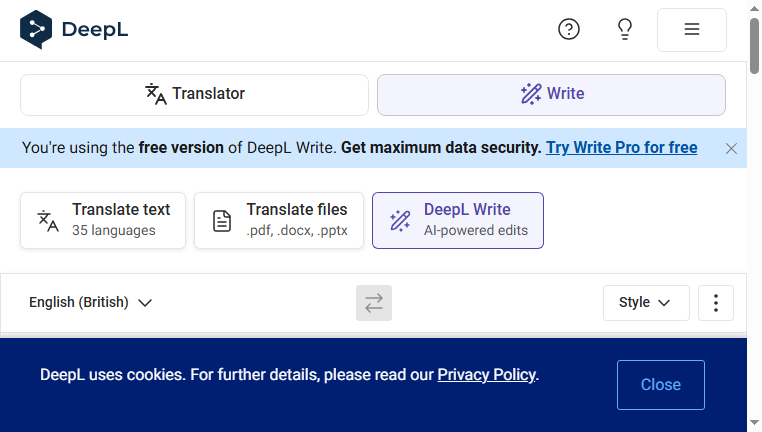Open the three-dot more options menu
Image resolution: width=762 pixels, height=432 pixels.
[x=716, y=303]
